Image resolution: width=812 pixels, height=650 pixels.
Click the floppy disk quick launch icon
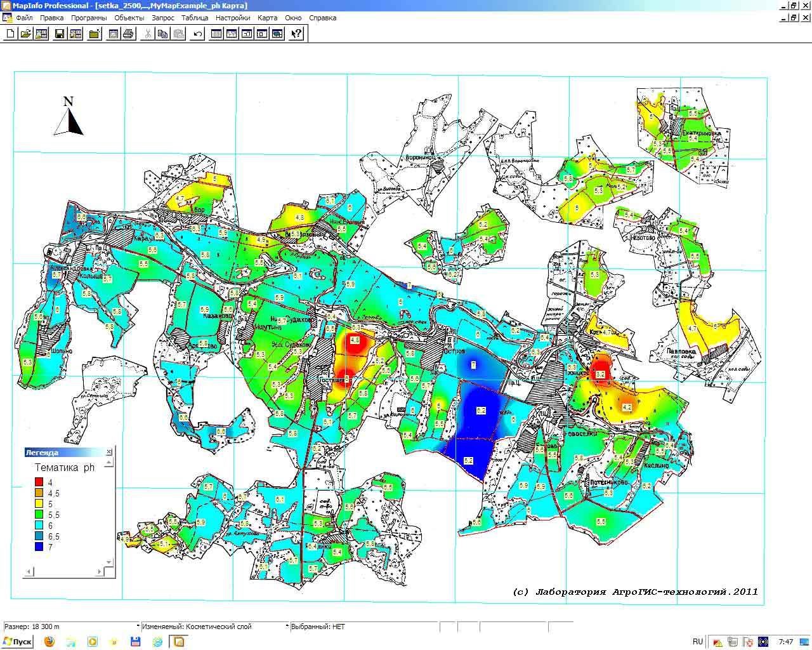tap(135, 642)
